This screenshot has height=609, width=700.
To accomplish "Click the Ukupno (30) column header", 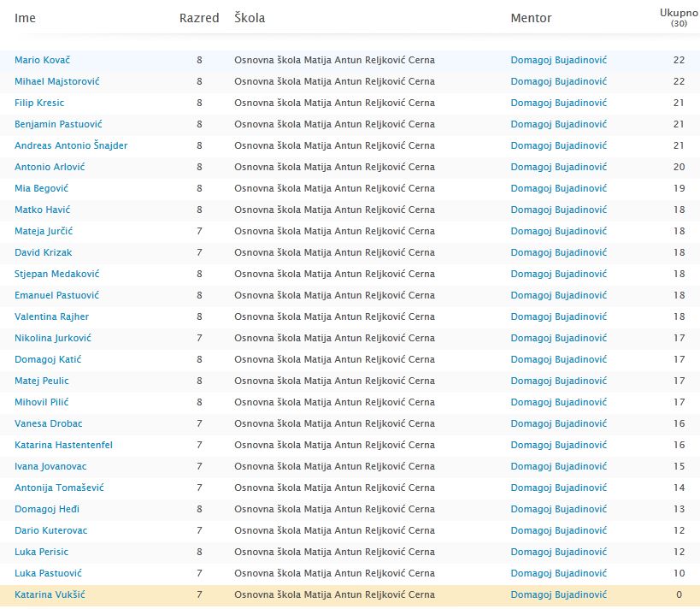I will [679, 18].
